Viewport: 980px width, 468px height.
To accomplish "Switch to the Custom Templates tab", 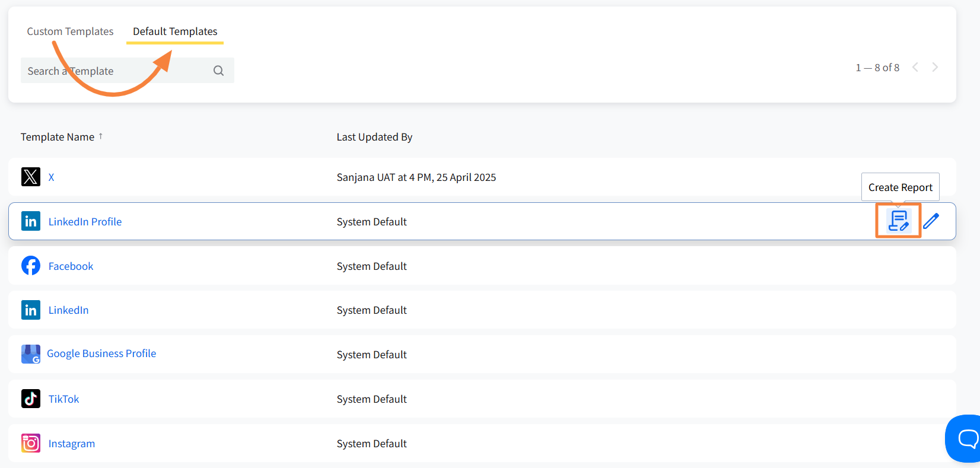I will click(70, 31).
